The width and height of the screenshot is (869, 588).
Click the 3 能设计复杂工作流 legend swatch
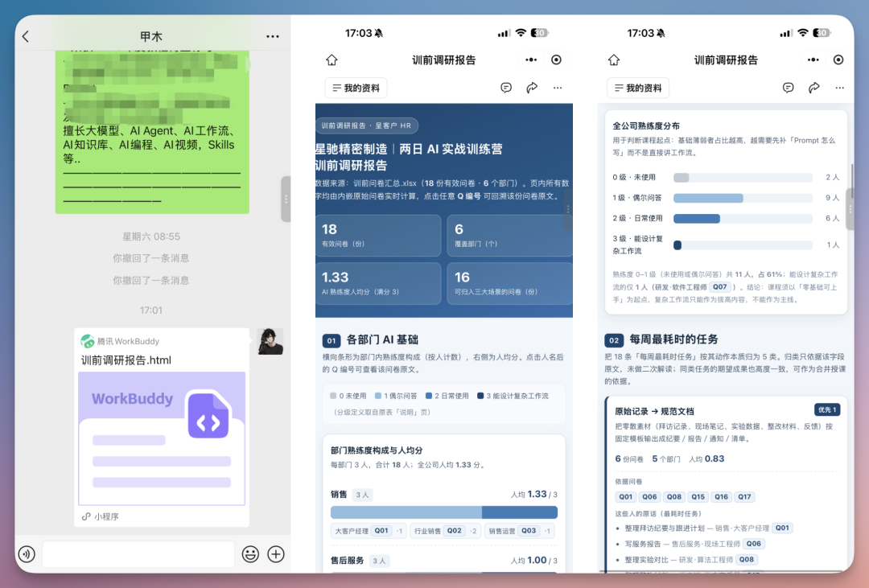click(x=480, y=396)
